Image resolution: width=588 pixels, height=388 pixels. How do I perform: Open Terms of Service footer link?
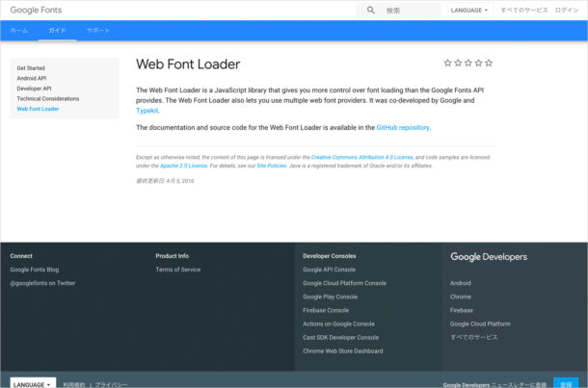pyautogui.click(x=178, y=270)
